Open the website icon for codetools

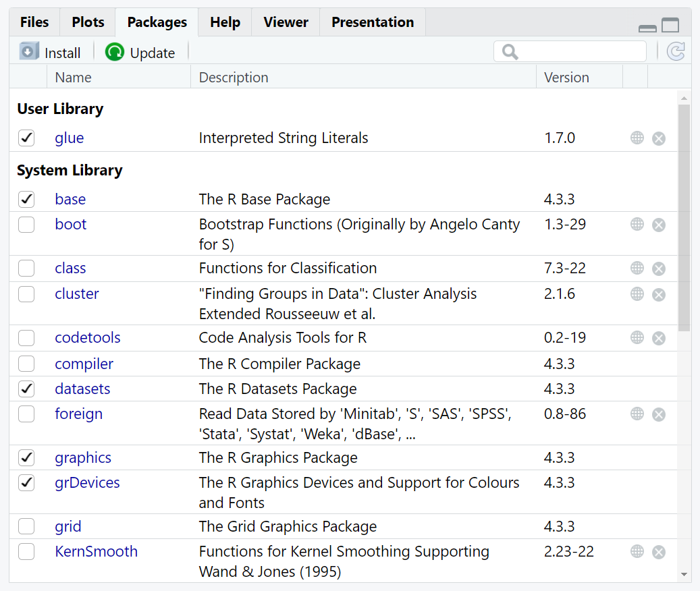[x=637, y=338]
